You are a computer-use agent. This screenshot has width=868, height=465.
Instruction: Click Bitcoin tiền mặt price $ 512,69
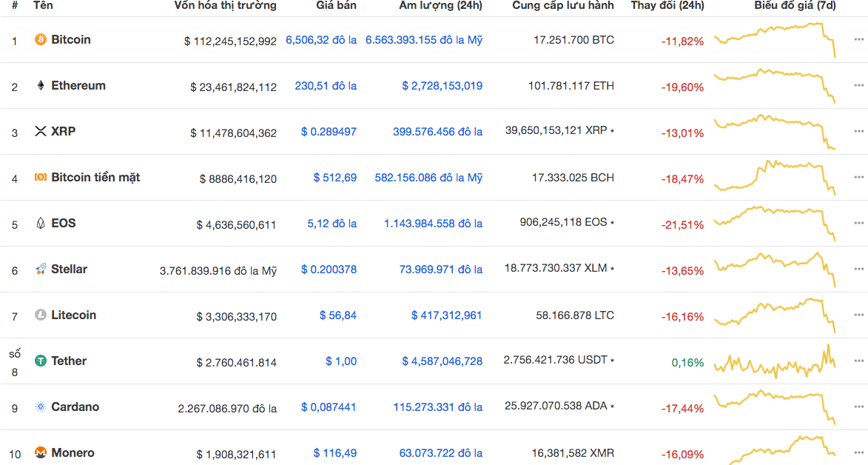pyautogui.click(x=335, y=178)
